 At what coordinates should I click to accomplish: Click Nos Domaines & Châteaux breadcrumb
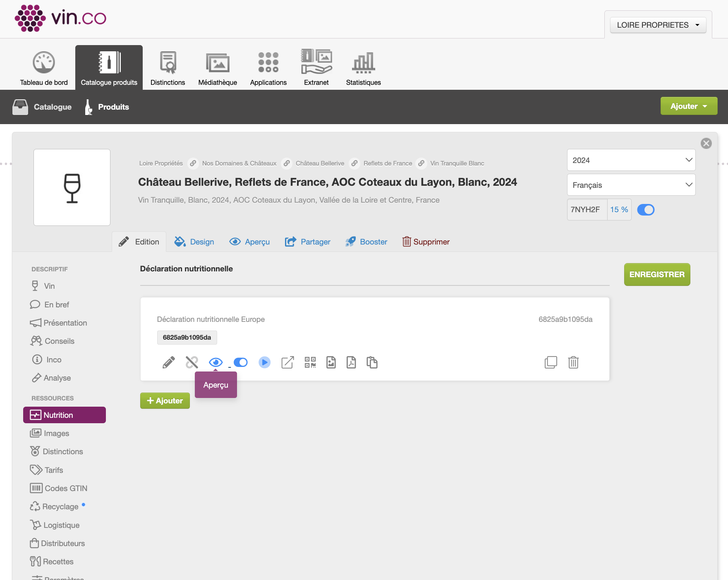tap(239, 163)
